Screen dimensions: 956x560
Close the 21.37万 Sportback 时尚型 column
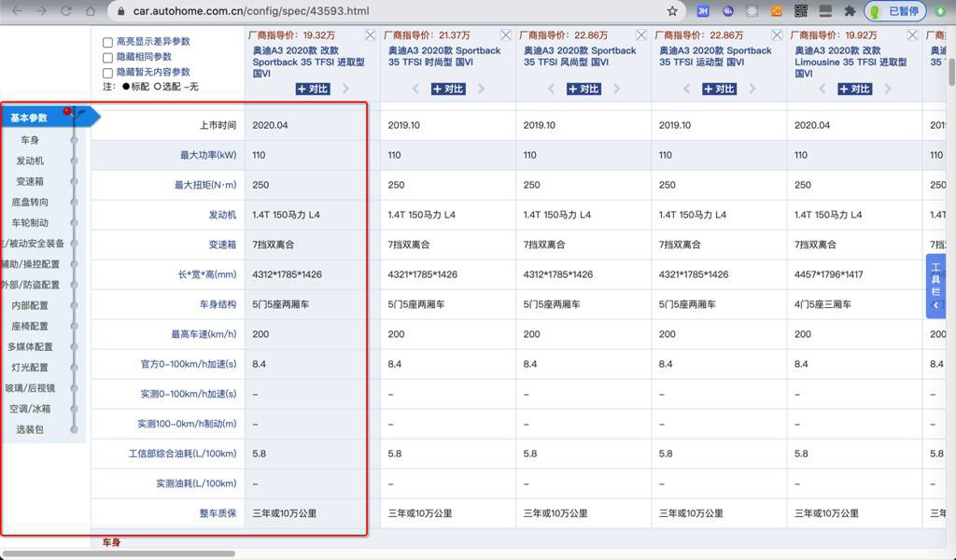(505, 35)
